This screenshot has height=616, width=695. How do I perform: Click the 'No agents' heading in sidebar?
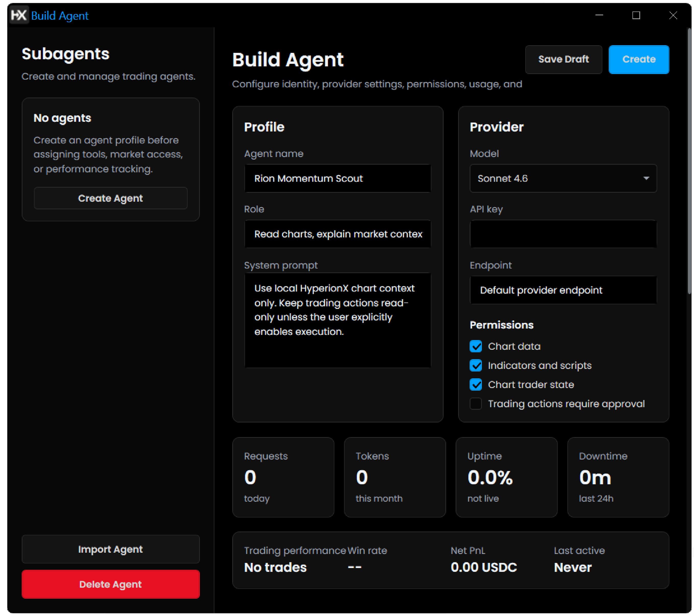coord(62,118)
